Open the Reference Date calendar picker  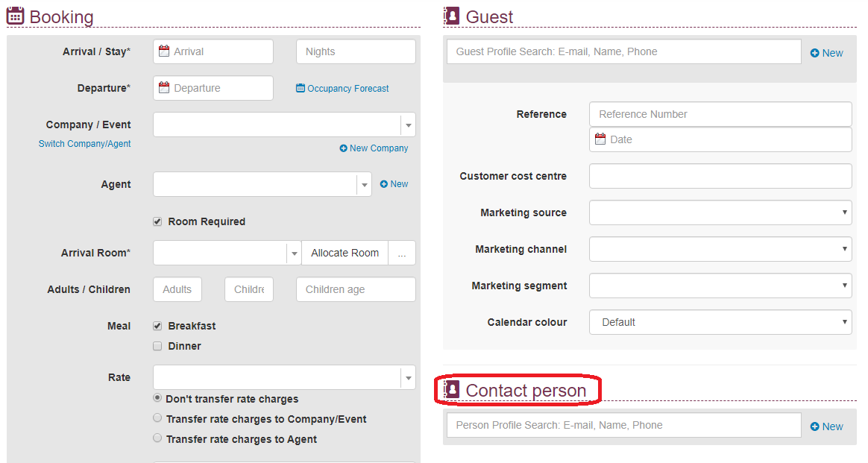coord(601,139)
